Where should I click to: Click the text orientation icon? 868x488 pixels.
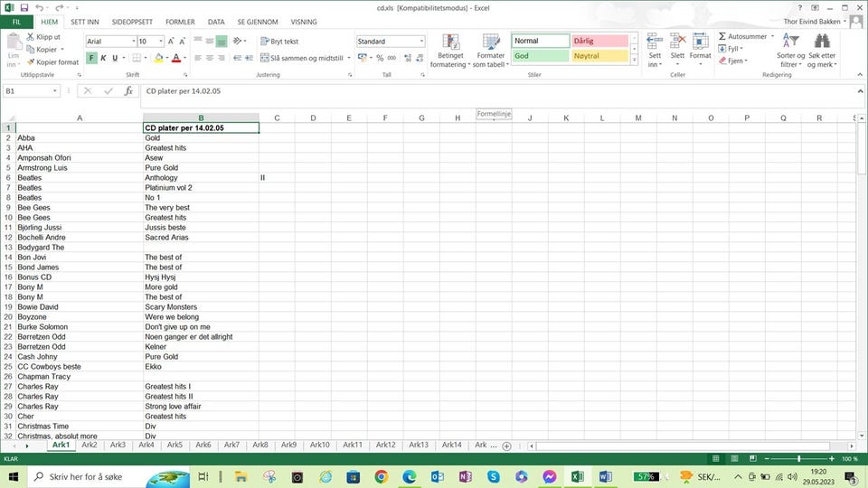[238, 41]
